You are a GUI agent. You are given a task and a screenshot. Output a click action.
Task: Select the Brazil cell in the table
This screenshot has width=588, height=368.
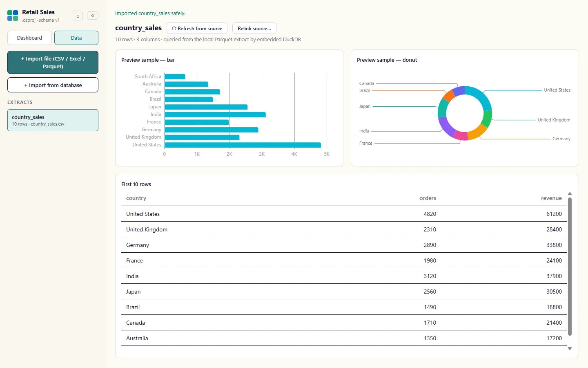click(133, 307)
